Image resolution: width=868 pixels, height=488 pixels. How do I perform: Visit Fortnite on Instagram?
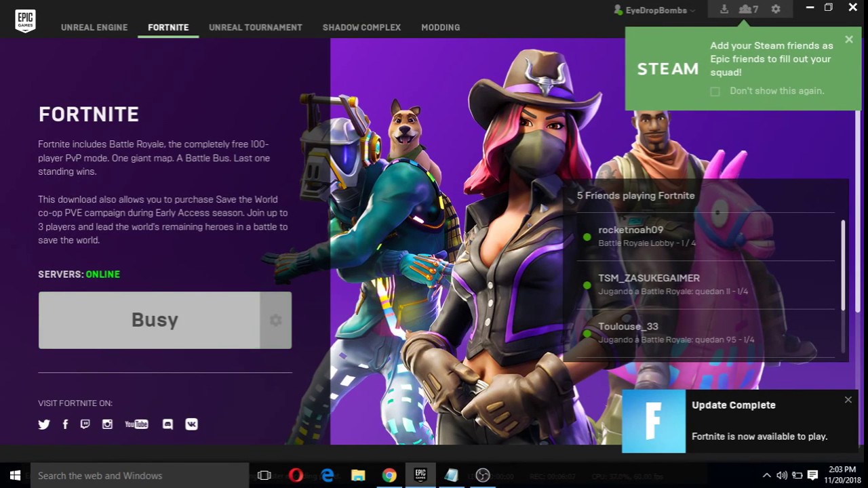[107, 424]
